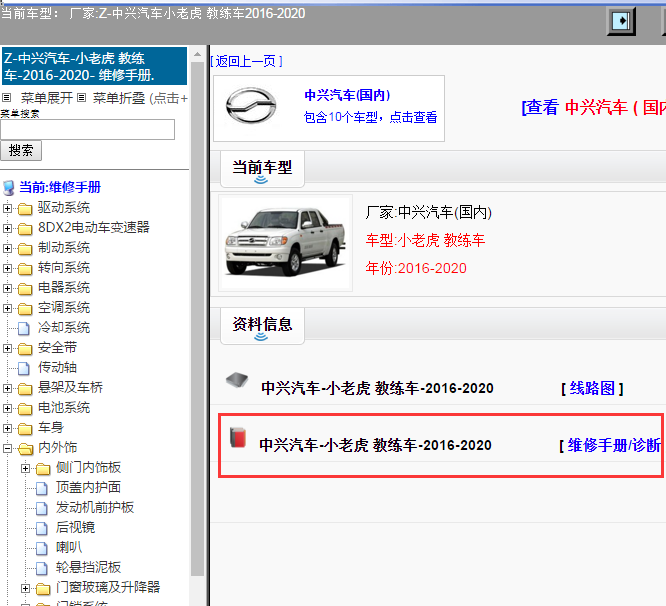This screenshot has height=606, width=666.
Task: Click the sidebar scroll-up arrow
Action: tap(198, 55)
